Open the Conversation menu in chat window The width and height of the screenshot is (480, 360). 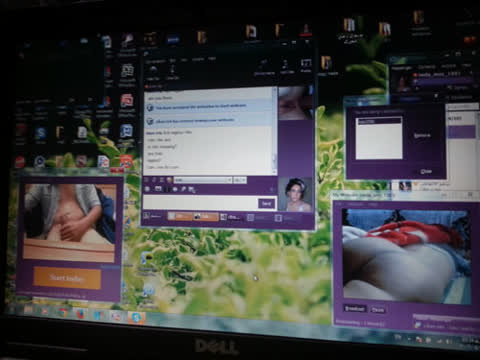(156, 62)
